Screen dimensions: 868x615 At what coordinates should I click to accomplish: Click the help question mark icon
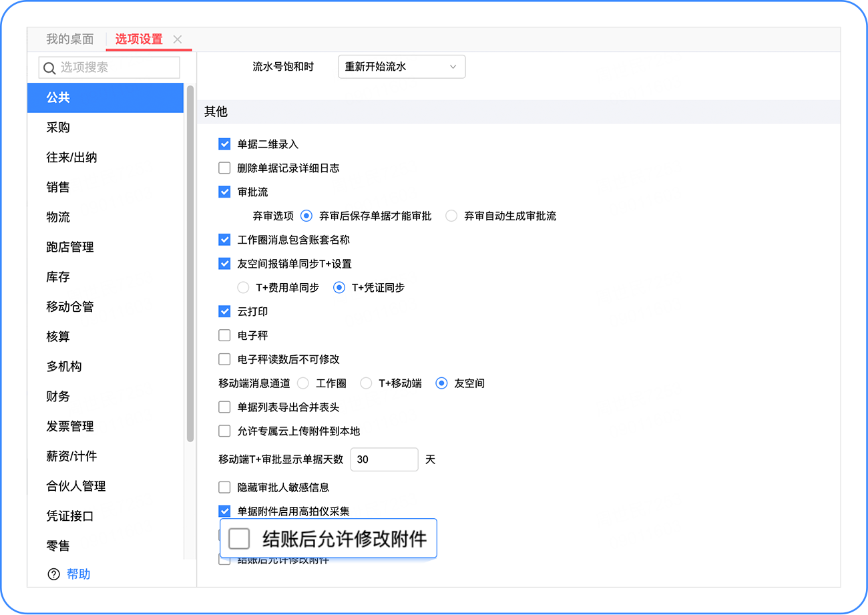pyautogui.click(x=54, y=574)
